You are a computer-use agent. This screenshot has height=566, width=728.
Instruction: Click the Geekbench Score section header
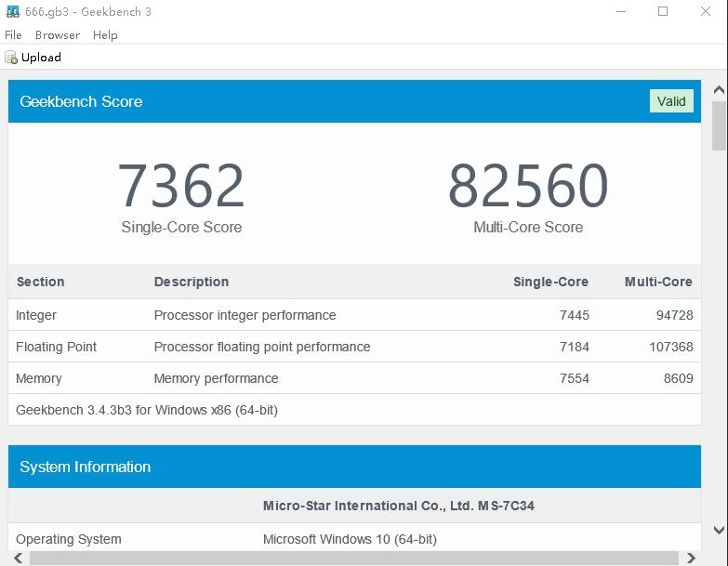coord(355,101)
